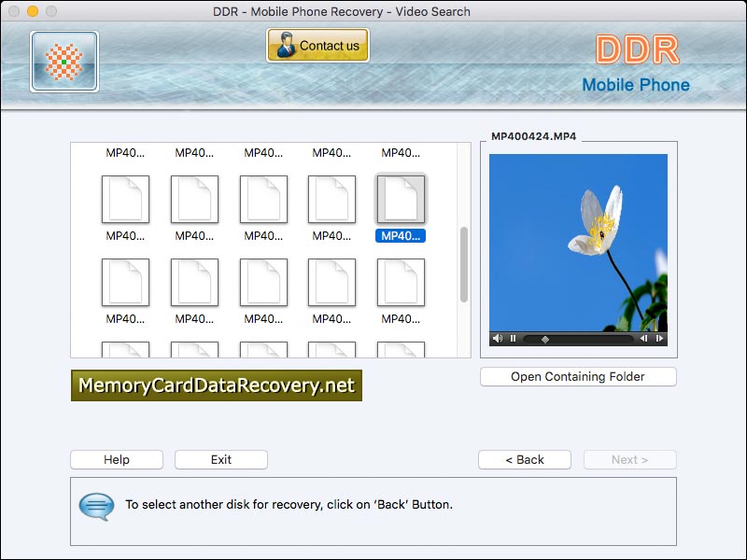Click the DDR checkered logo icon
This screenshot has width=747, height=560.
coord(65,60)
